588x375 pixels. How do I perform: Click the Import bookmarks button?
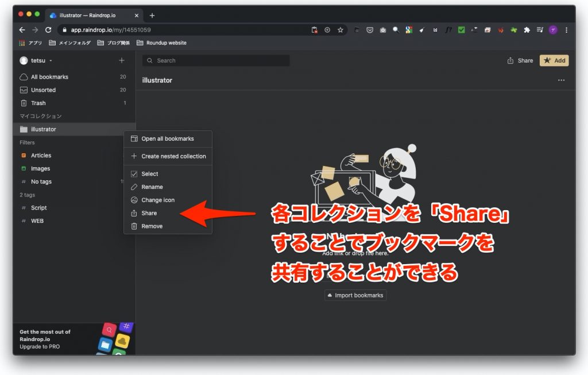pyautogui.click(x=355, y=295)
